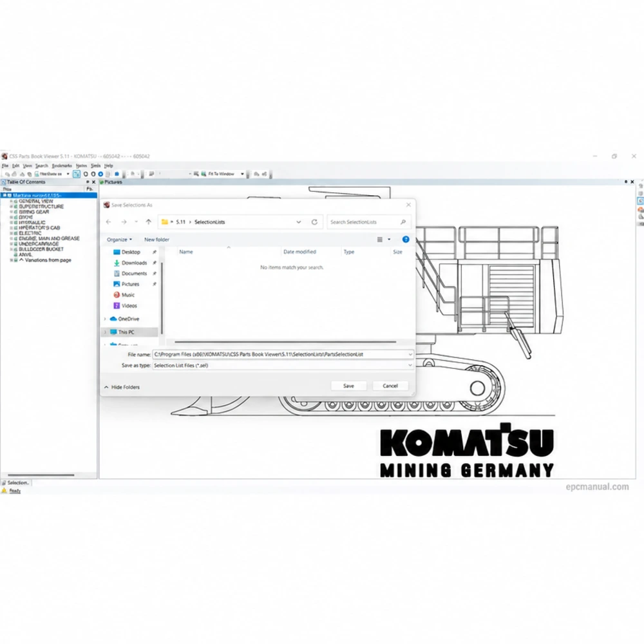Unpin Desktop from quick access
The image size is (644, 644).
coord(155,252)
